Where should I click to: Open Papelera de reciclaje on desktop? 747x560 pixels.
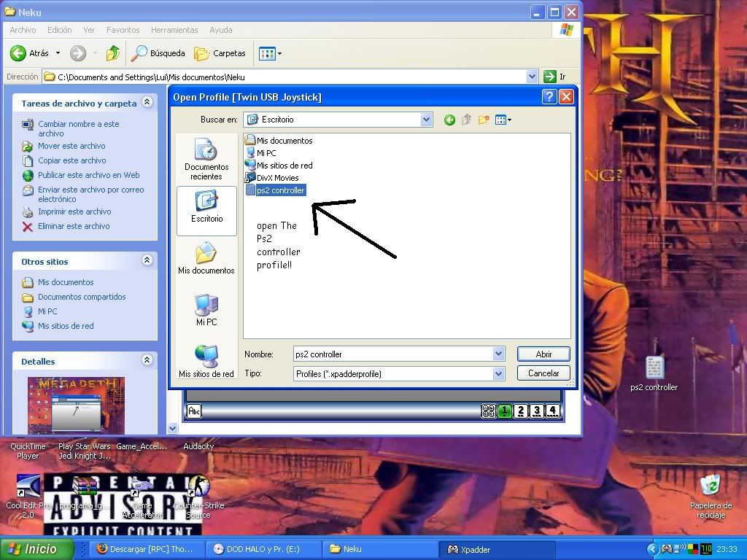click(x=711, y=496)
